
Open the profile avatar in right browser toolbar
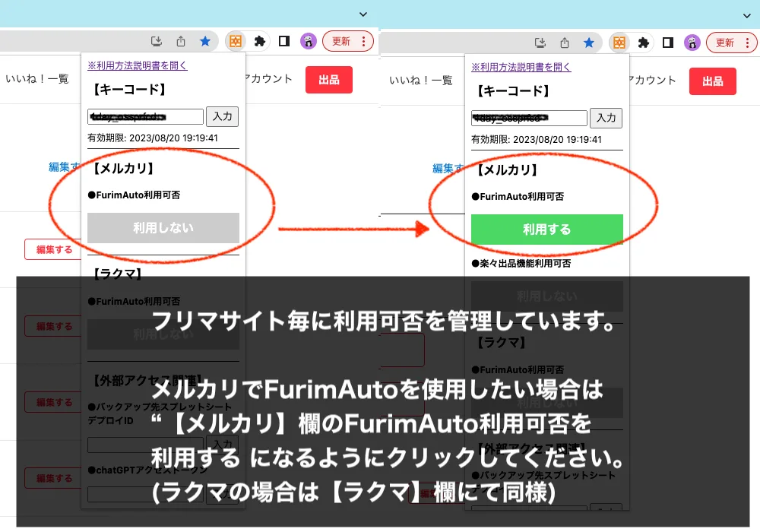(x=692, y=43)
